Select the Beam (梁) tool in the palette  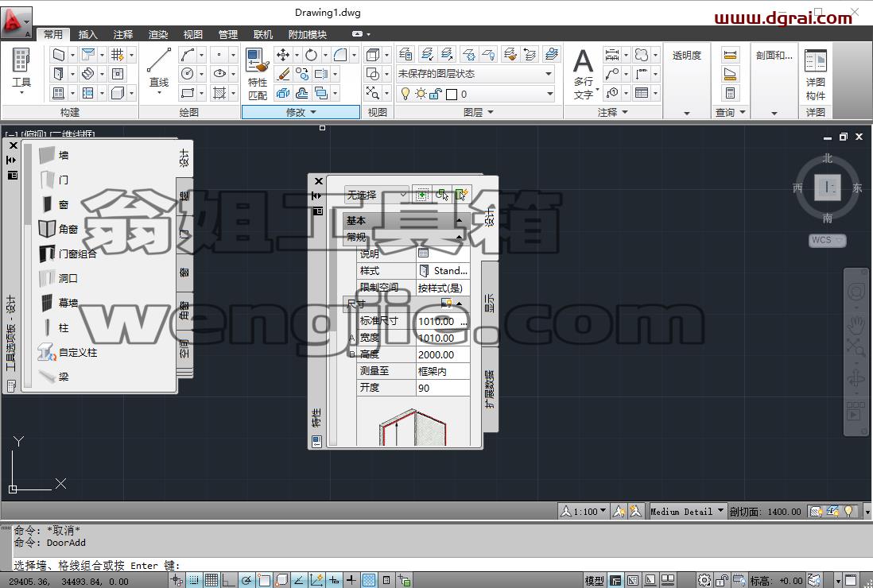(54, 377)
